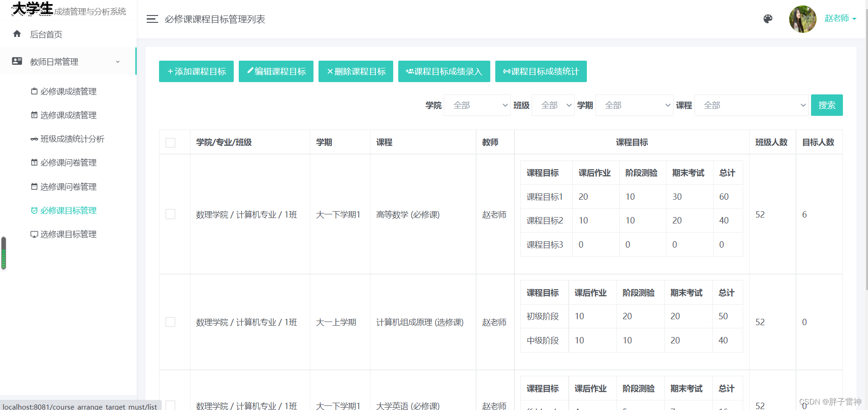Click the calendar icon beside 选修课成绩管理
Image resolution: width=868 pixels, height=410 pixels.
[34, 115]
